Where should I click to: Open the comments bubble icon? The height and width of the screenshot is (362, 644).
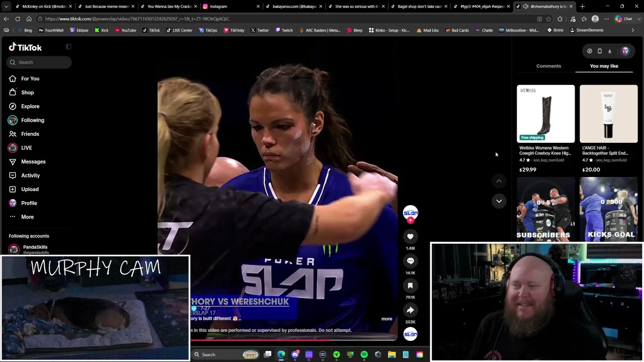click(410, 261)
